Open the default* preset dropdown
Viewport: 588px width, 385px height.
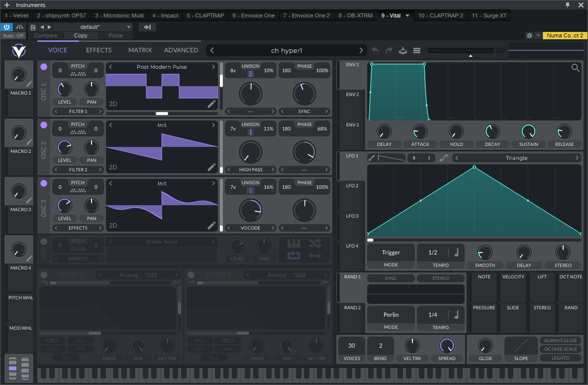[x=93, y=27]
